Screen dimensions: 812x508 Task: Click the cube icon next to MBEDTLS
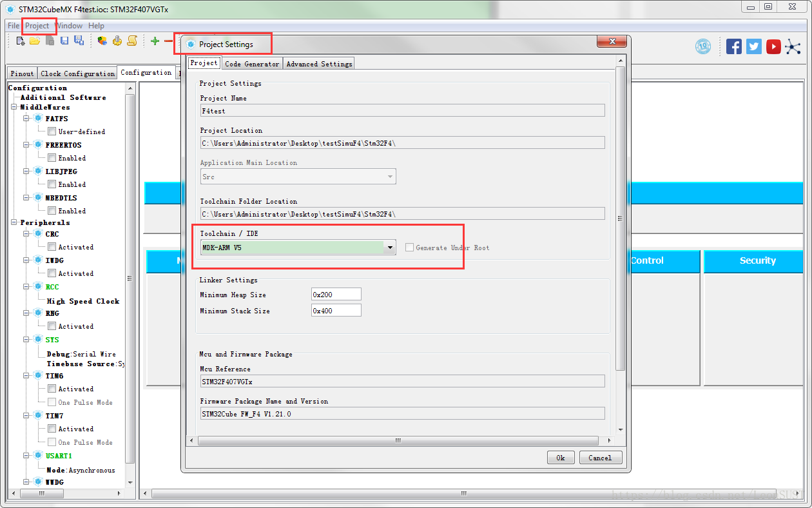38,198
